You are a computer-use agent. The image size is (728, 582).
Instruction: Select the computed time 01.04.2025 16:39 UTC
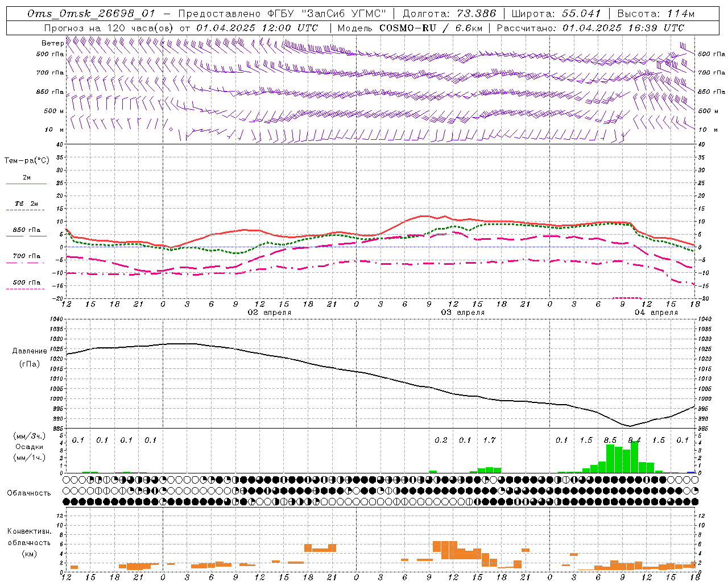623,28
